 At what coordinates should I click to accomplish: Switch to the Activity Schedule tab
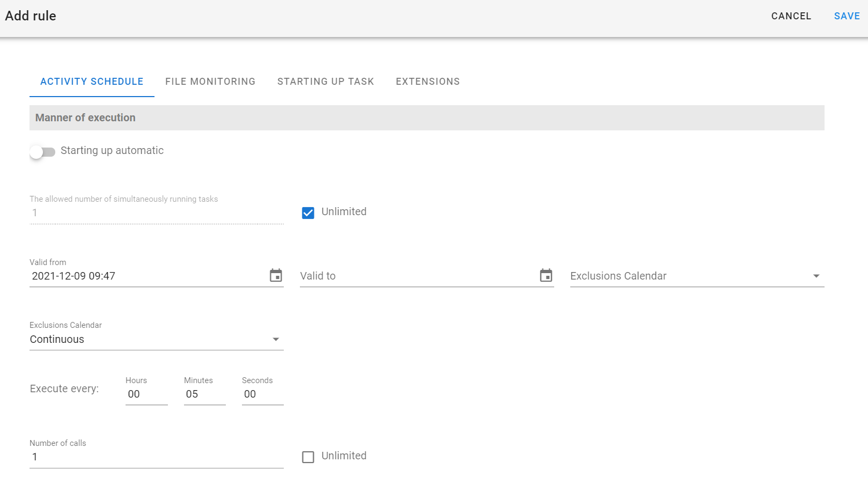click(x=92, y=82)
